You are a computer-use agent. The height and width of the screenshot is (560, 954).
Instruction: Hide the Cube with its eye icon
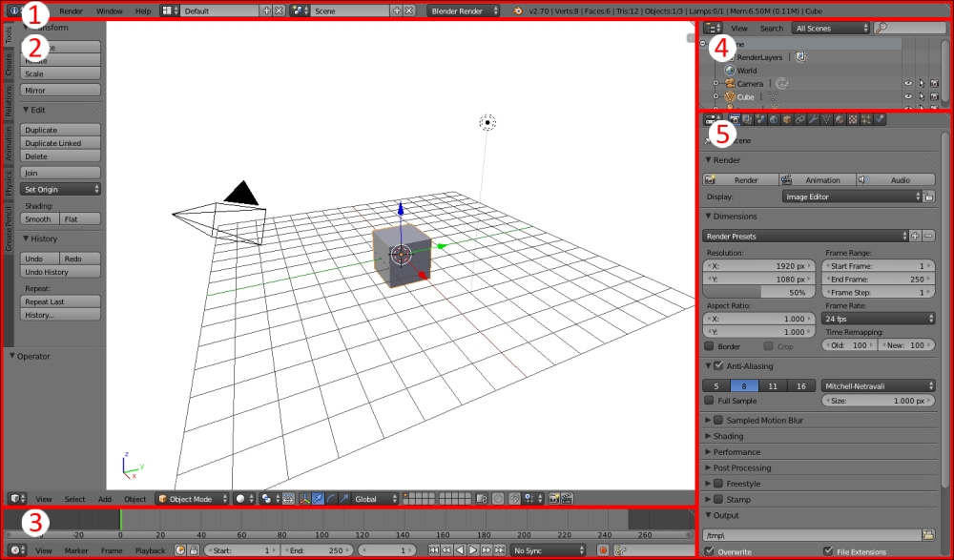908,96
